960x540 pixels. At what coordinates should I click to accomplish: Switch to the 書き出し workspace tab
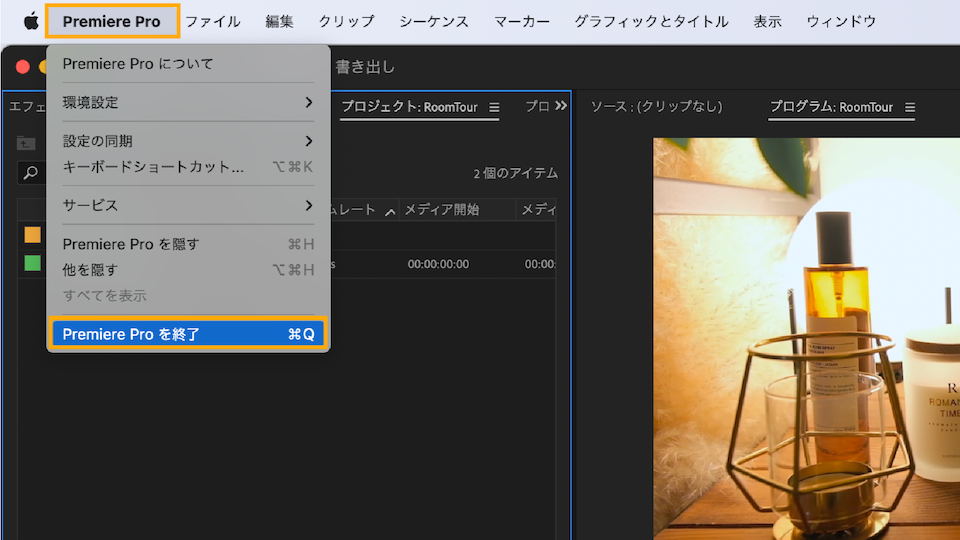click(365, 67)
